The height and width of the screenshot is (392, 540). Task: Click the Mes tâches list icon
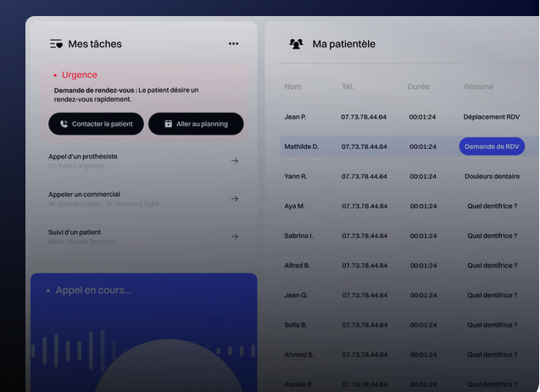pos(56,44)
